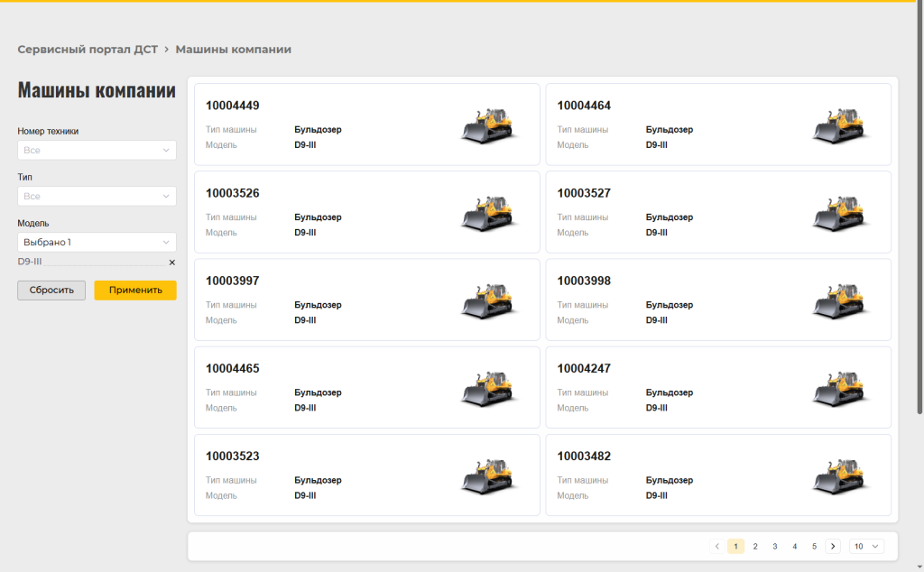
Task: Click the previous page left arrow
Action: coord(717,546)
